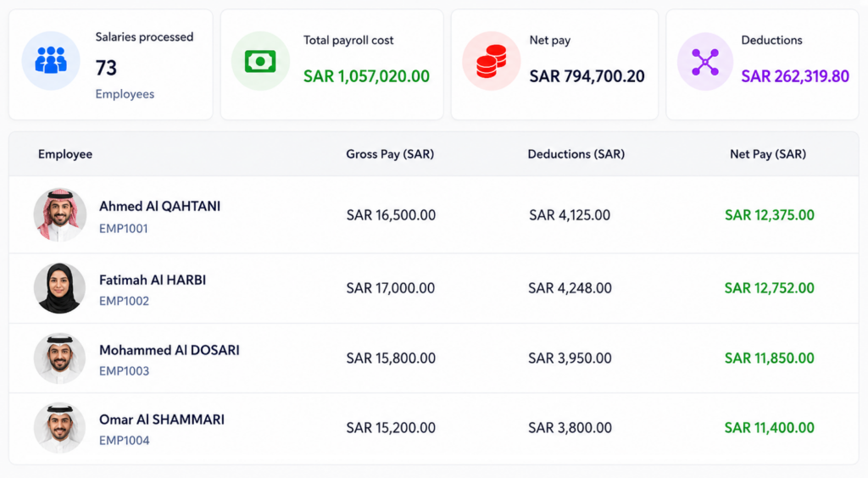
Task: Sort by the Net Pay (SAR) column header
Action: click(x=768, y=154)
